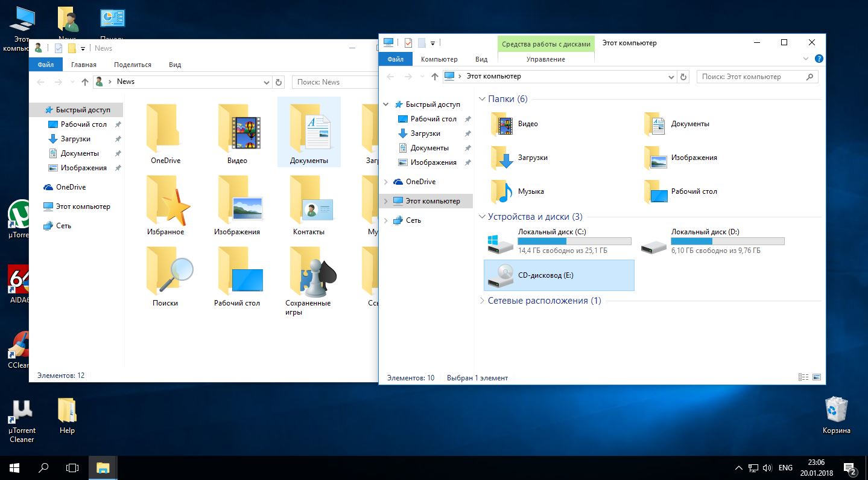Toggle the ENG input language indicator
The width and height of the screenshot is (868, 480).
[785, 468]
